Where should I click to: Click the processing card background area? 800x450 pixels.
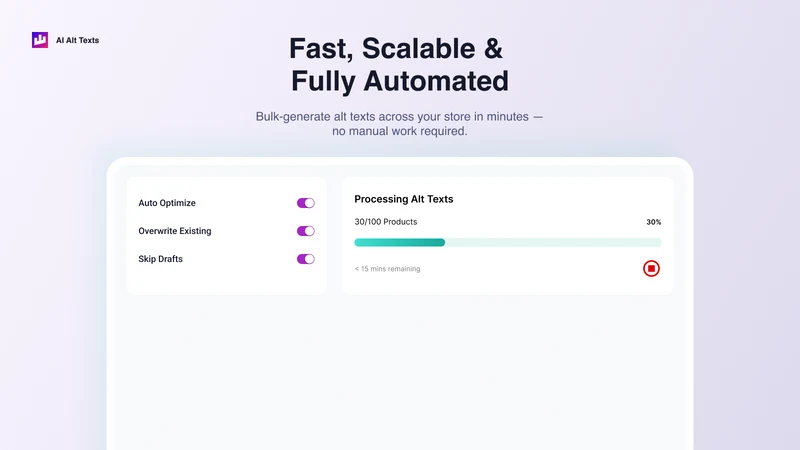tap(510, 281)
